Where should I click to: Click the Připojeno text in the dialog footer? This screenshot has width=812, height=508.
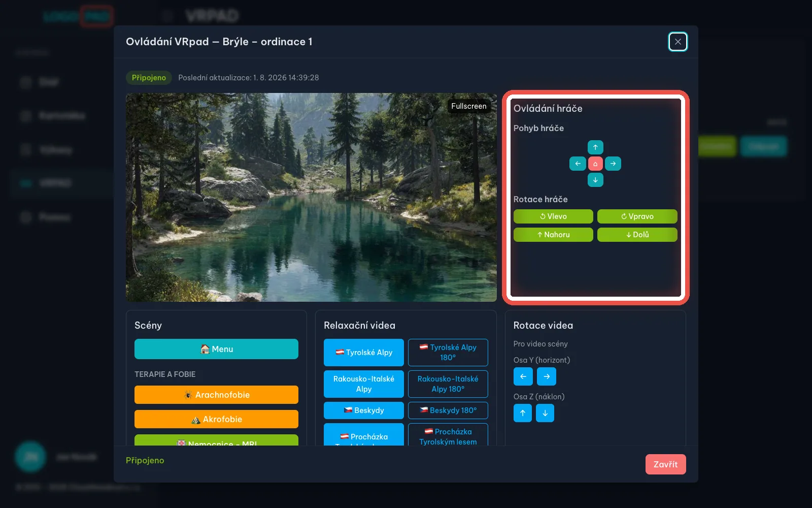[145, 460]
